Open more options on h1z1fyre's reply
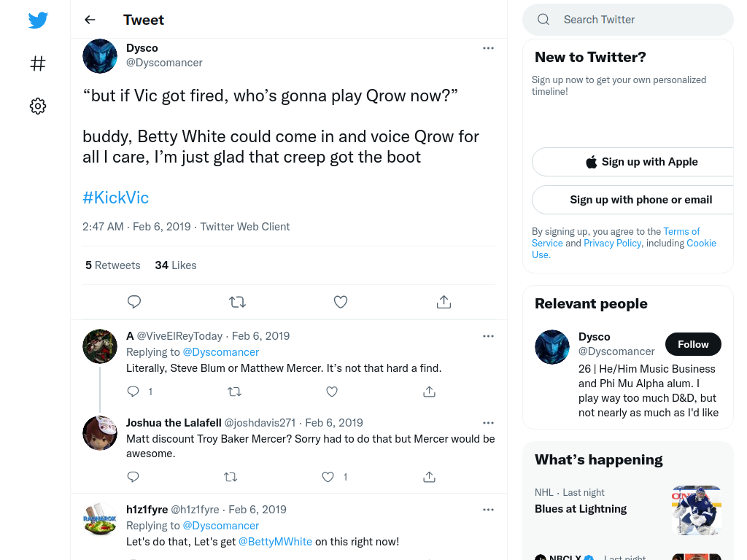Screen dimensions: 747x560 pyautogui.click(x=488, y=510)
